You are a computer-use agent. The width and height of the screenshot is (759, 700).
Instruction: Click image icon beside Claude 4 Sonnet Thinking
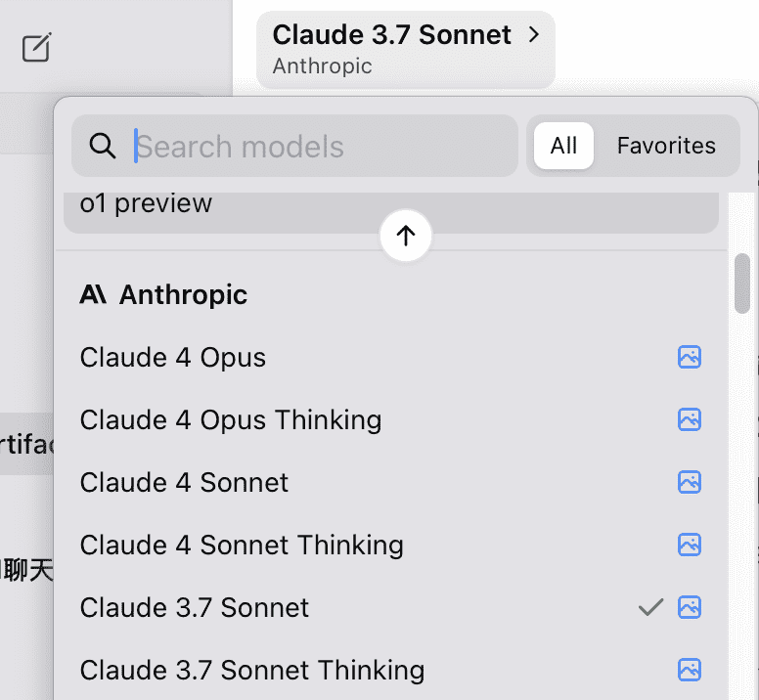point(690,545)
